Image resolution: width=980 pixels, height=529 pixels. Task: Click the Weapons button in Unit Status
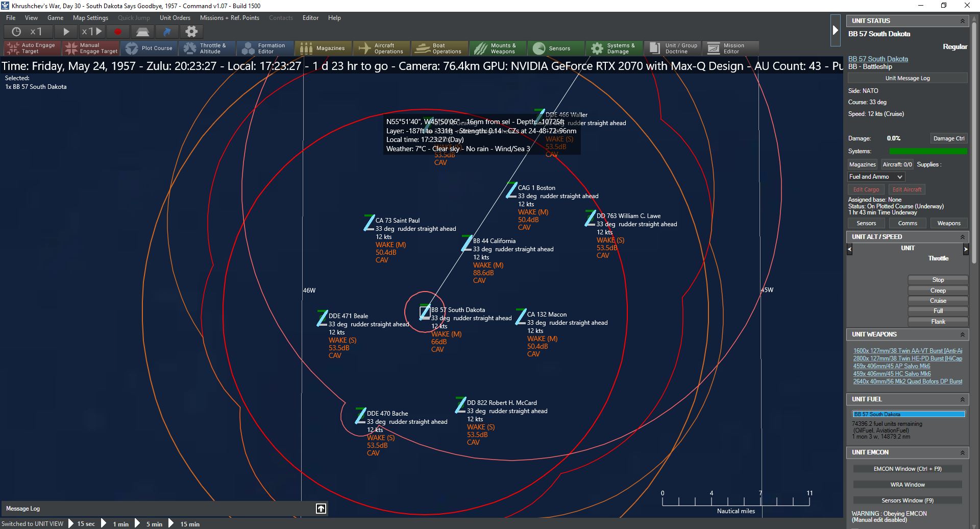click(949, 223)
